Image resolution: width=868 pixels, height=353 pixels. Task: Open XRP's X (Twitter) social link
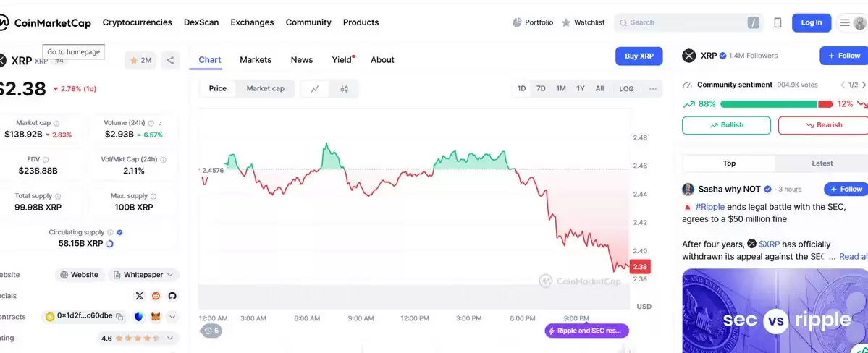pos(140,296)
